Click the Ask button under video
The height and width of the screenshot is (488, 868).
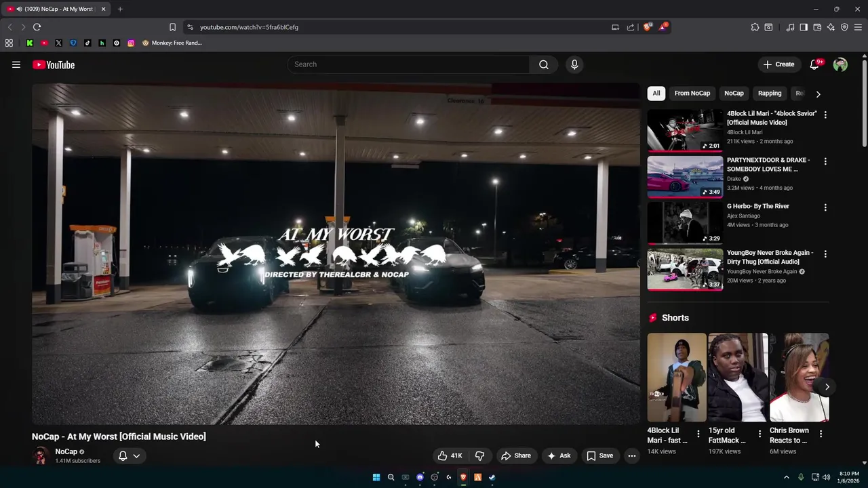point(559,455)
